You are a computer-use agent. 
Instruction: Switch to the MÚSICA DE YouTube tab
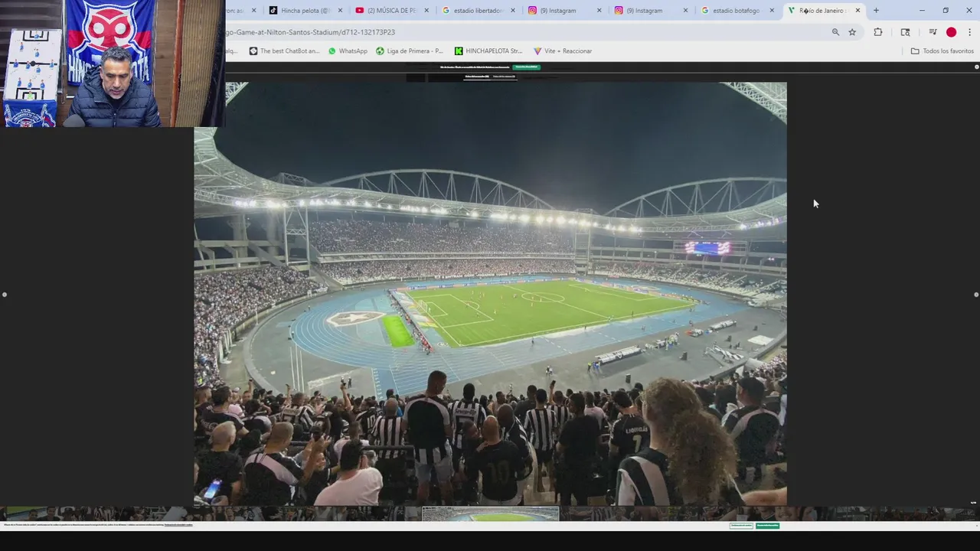click(392, 11)
